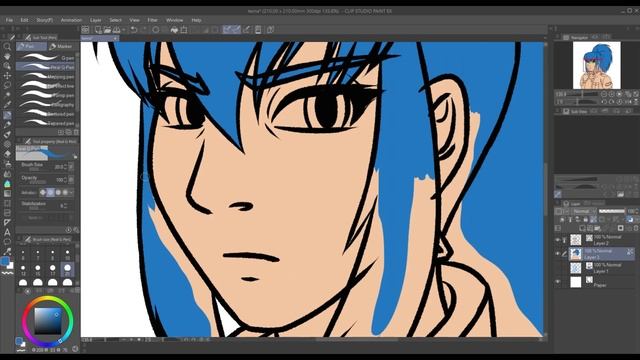Viewport: 640px width, 360px height.
Task: Select the Zoom magnifier tool
Action: coord(7,47)
